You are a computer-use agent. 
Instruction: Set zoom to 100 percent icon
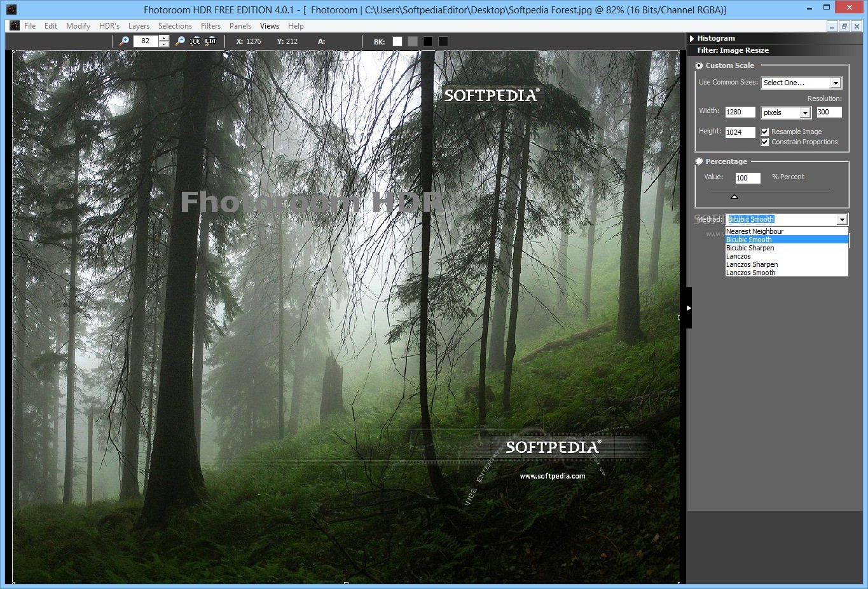point(195,41)
